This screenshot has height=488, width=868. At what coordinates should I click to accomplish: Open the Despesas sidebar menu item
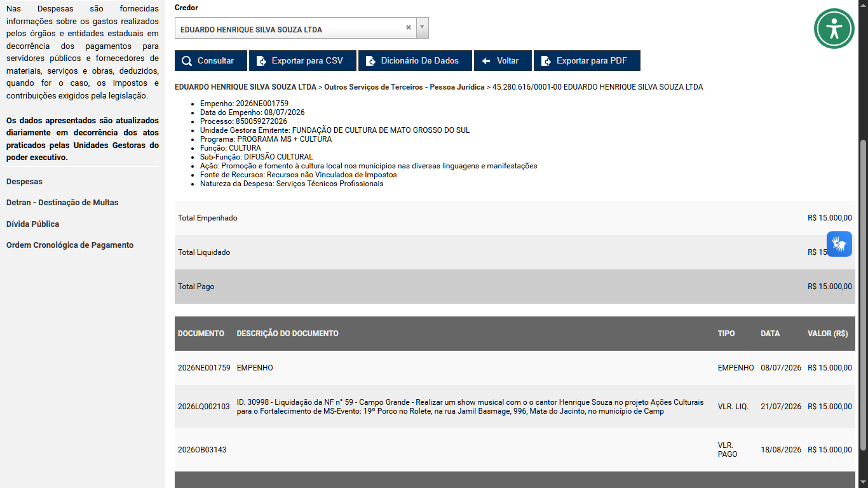point(24,182)
